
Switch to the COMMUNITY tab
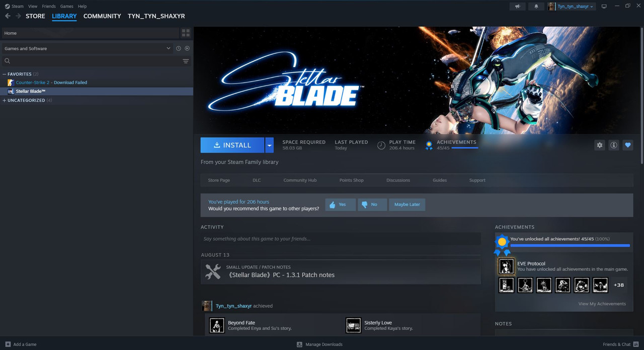click(102, 16)
